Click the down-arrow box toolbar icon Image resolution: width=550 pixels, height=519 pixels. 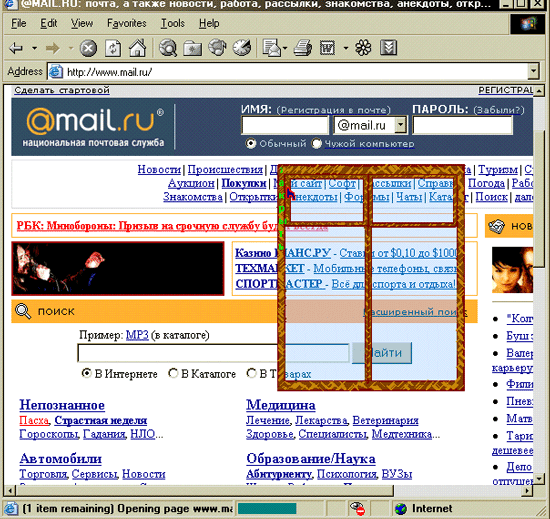[388, 48]
